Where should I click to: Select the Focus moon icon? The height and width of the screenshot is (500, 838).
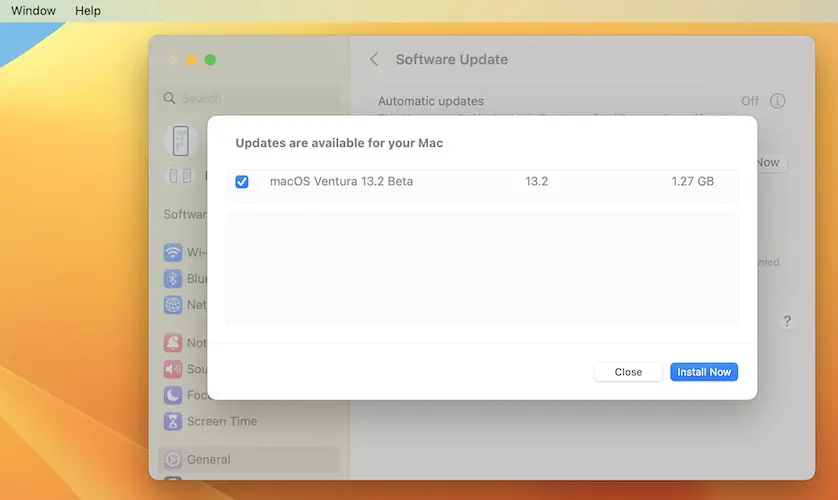coord(173,395)
